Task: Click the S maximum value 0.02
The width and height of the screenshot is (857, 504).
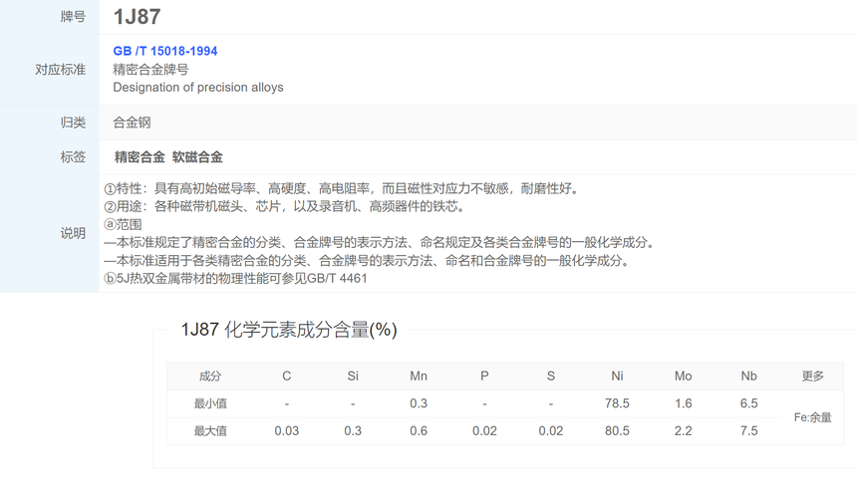Action: click(550, 431)
